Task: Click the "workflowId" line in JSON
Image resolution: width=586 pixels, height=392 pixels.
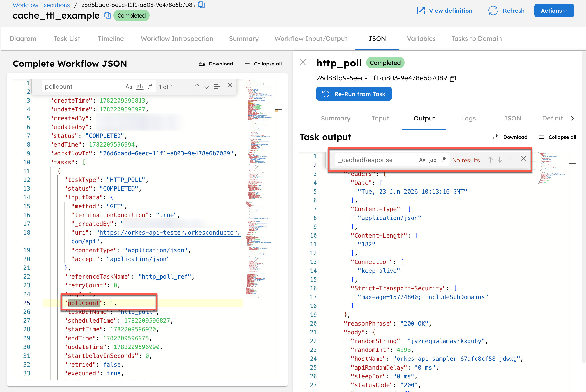Action: 143,153
